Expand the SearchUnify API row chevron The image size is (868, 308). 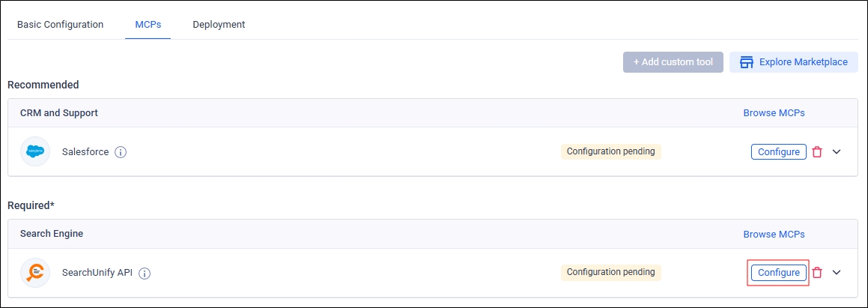click(x=837, y=273)
